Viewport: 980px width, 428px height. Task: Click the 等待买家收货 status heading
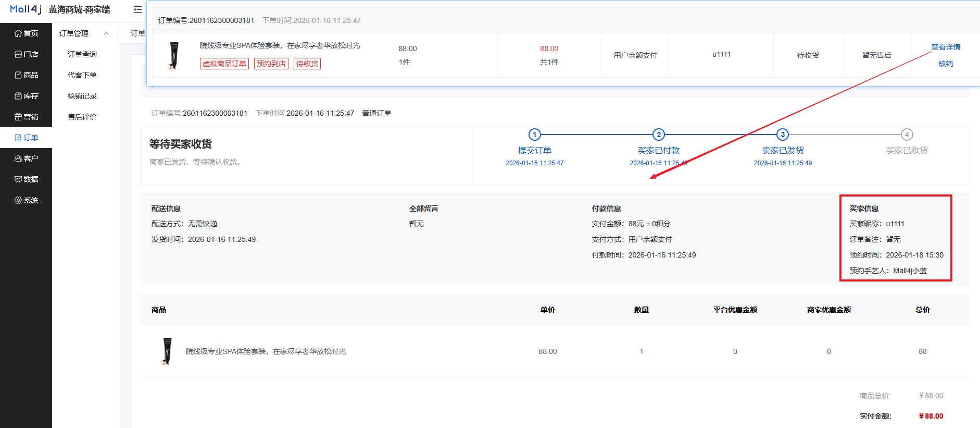181,144
